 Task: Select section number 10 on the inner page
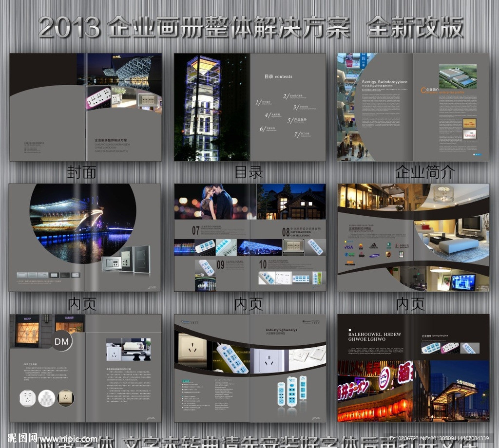263,264
